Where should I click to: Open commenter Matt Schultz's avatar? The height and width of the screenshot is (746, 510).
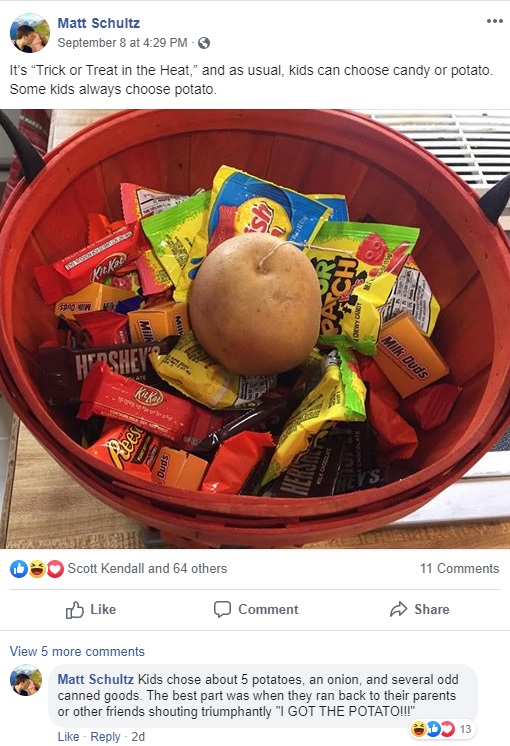point(26,680)
